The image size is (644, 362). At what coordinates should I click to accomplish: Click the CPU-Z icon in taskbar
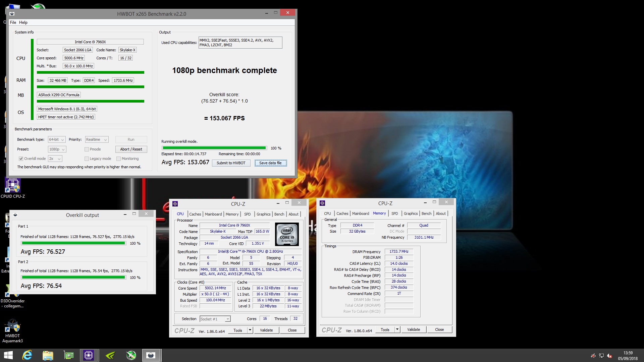point(89,355)
